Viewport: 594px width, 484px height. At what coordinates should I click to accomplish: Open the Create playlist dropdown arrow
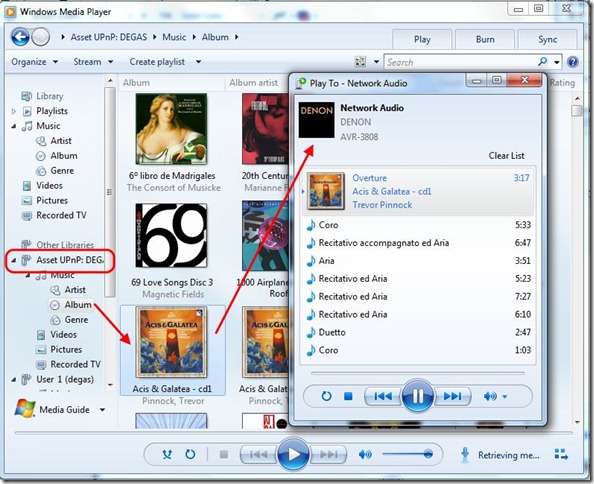pos(199,62)
